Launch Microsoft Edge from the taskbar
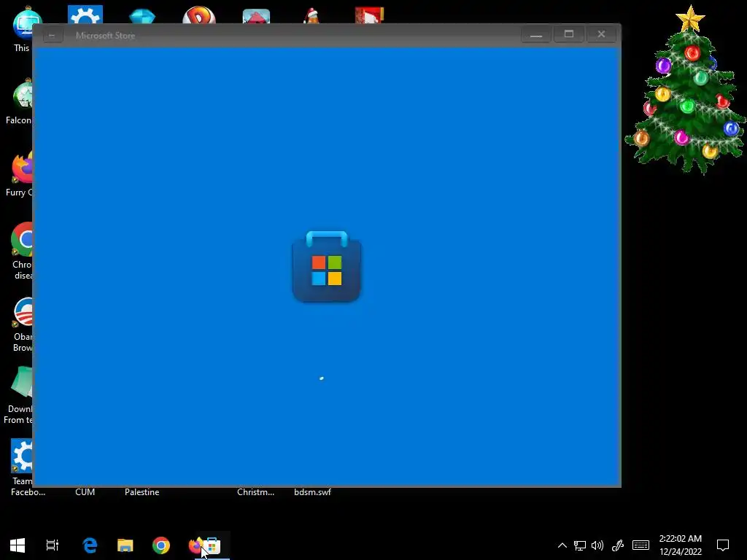Image resolution: width=747 pixels, height=560 pixels. click(90, 545)
